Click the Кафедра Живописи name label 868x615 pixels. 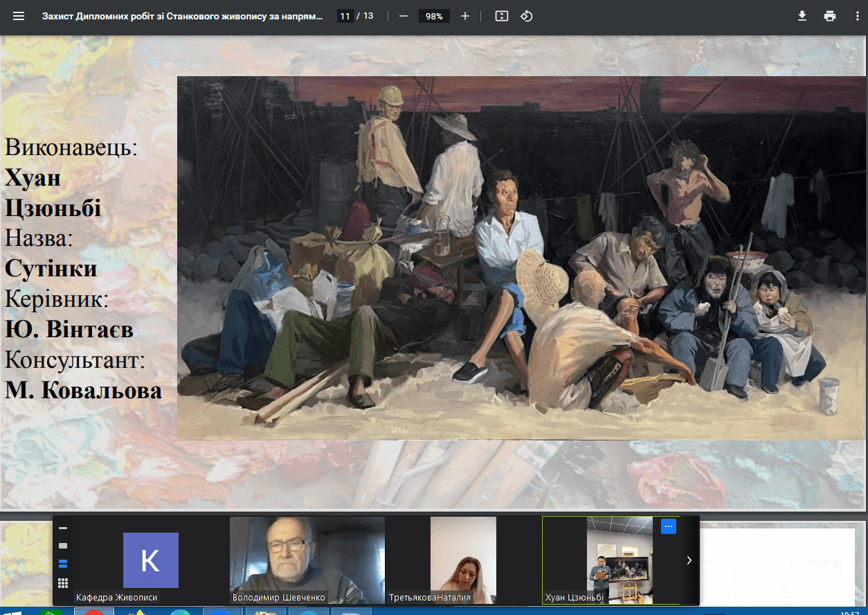[x=117, y=598]
